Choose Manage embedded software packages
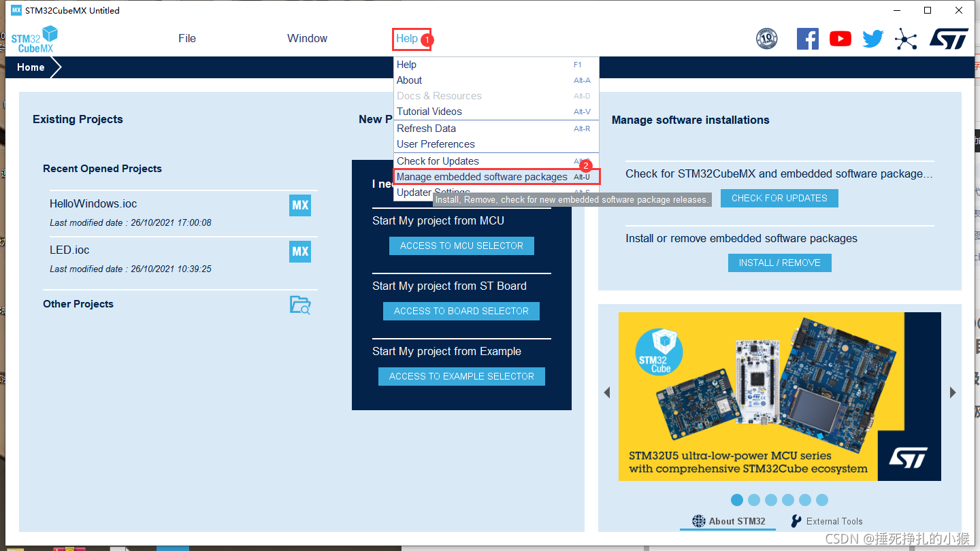Viewport: 980px width, 551px height. [496, 177]
